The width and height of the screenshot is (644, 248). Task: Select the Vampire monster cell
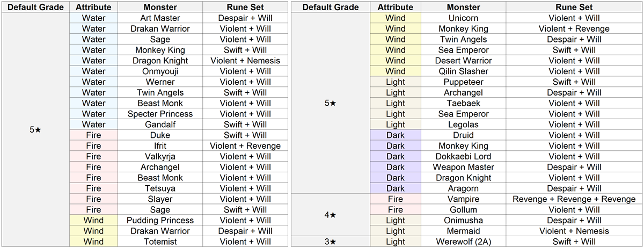[x=463, y=199]
